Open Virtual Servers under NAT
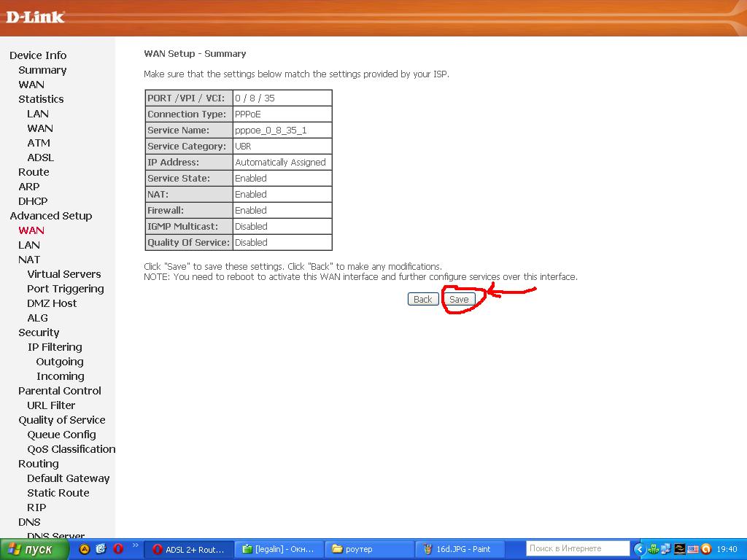This screenshot has width=747, height=560. coord(64,274)
